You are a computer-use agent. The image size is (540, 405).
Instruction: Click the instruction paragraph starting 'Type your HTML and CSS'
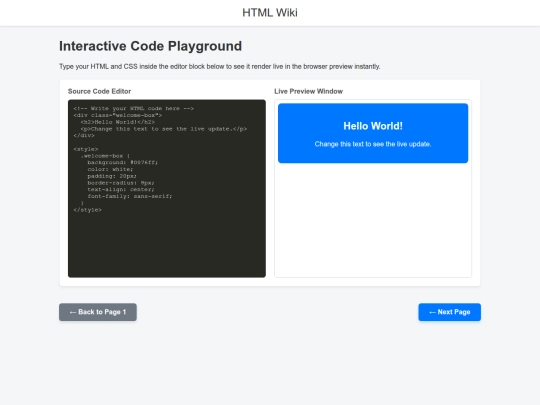coord(220,66)
